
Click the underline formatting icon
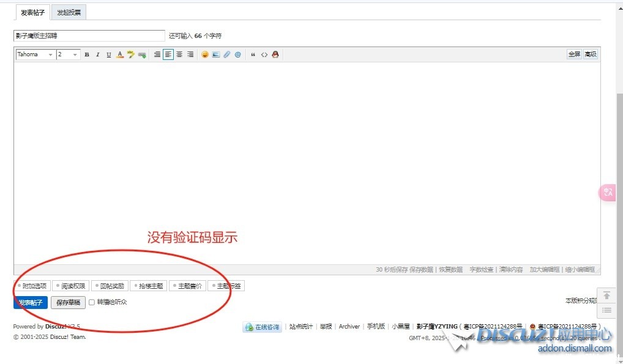click(x=108, y=54)
